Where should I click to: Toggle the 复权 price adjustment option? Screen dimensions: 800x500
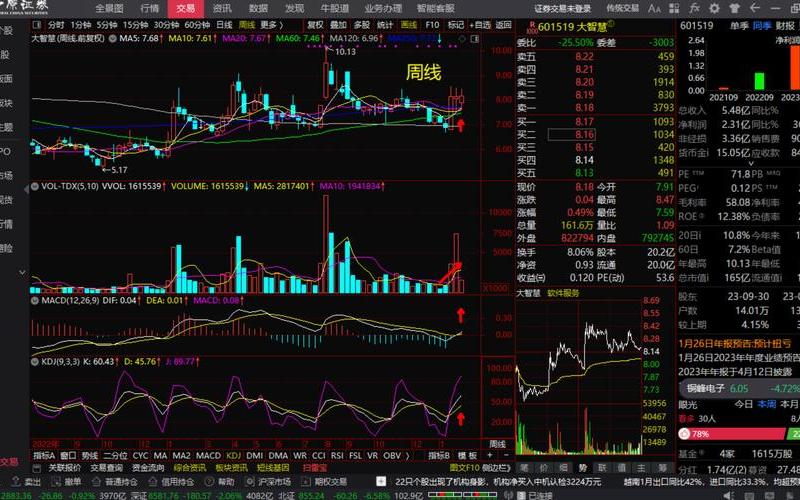pos(315,24)
